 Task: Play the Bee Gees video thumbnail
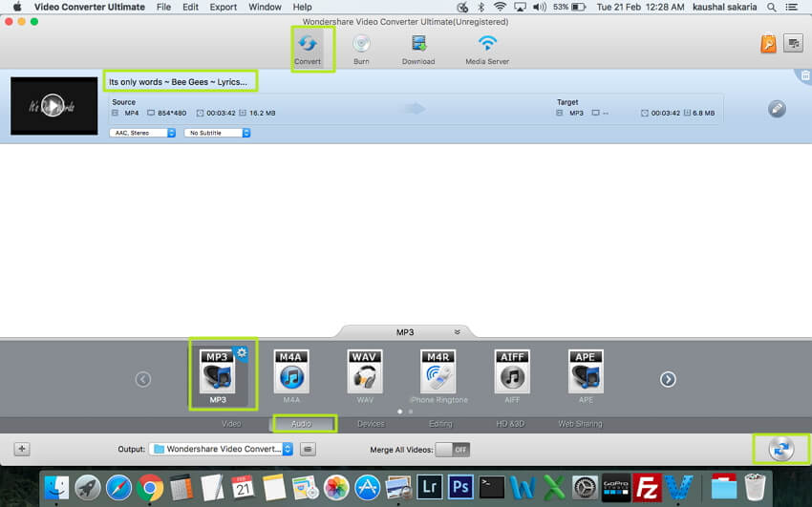tap(53, 106)
